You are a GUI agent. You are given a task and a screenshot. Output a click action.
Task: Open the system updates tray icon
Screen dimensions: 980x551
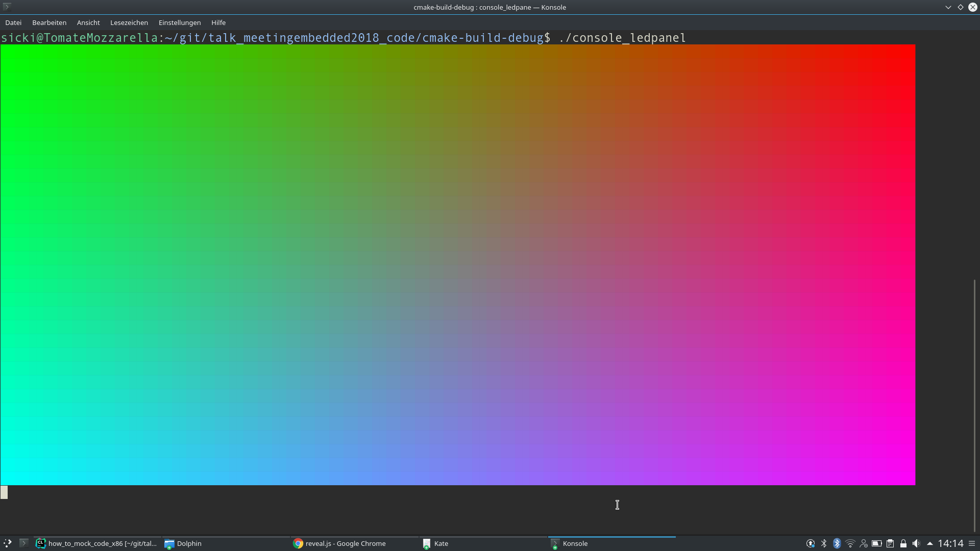[x=810, y=543]
